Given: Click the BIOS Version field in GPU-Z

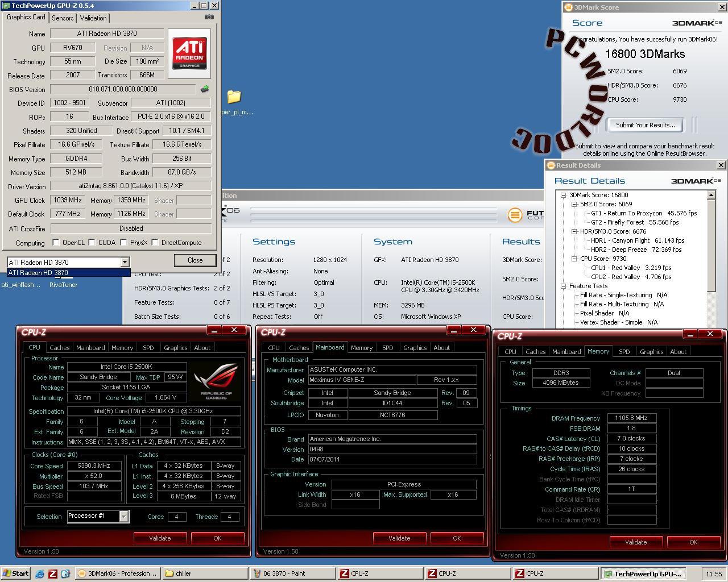Looking at the screenshot, I should pos(123,89).
